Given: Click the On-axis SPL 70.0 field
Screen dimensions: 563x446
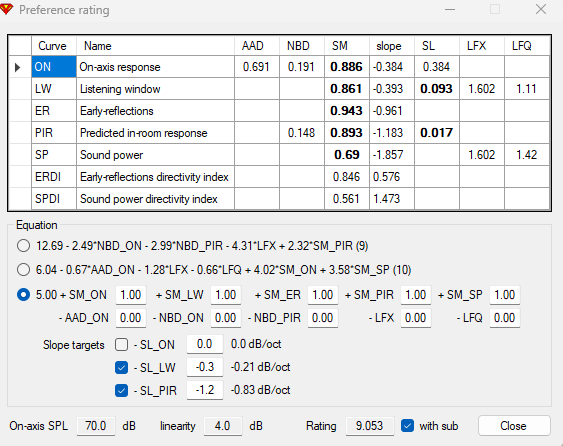Looking at the screenshot, I should tap(96, 426).
